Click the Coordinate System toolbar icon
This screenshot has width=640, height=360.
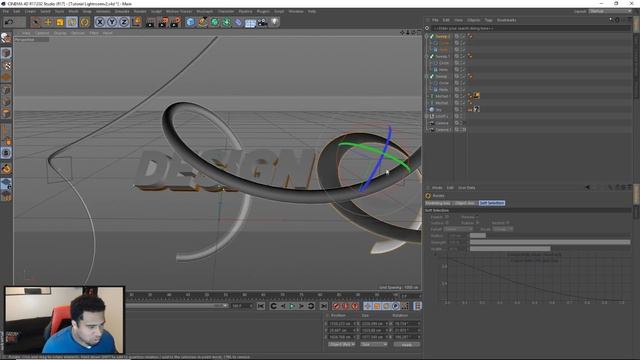point(137,22)
